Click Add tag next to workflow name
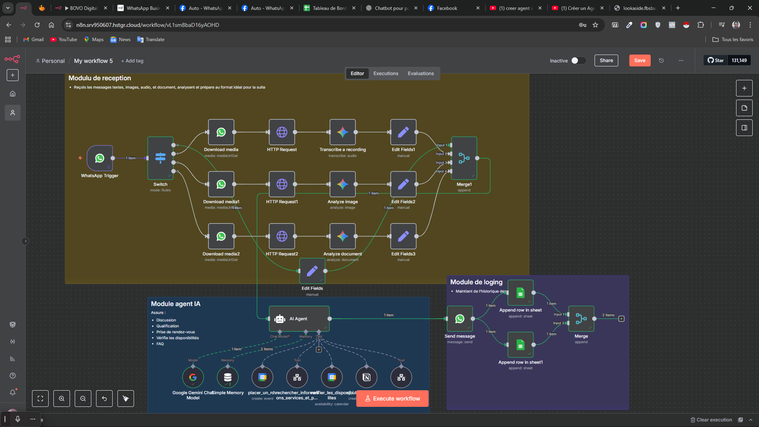Screen dimensions: 759x427 132,61
